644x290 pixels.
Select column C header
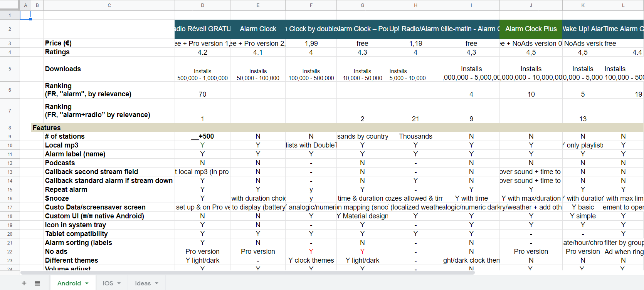(x=109, y=5)
